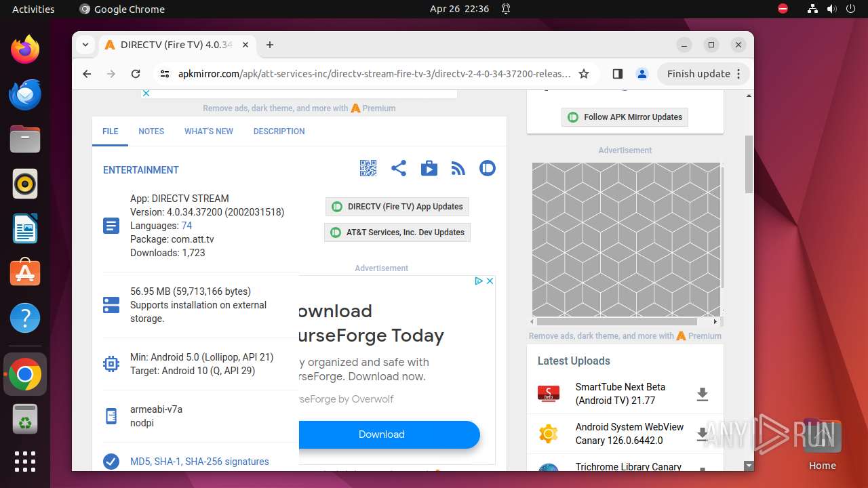Open SmartTube Next Beta (Android TV) 21.77
This screenshot has width=868, height=488.
point(620,394)
